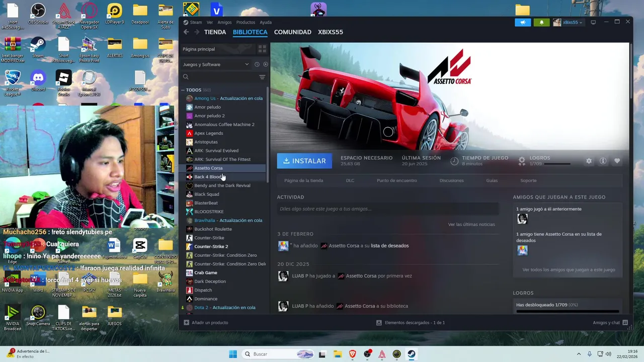Collapse the TODOS library category

tap(183, 90)
